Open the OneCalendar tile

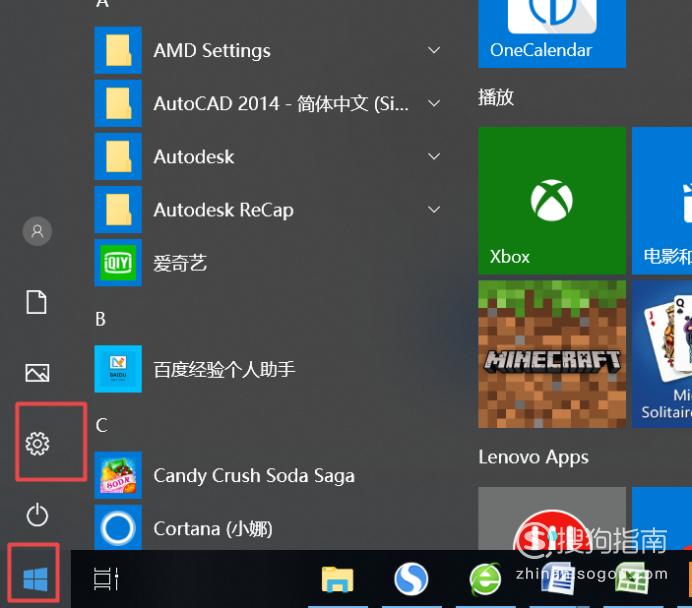552,34
